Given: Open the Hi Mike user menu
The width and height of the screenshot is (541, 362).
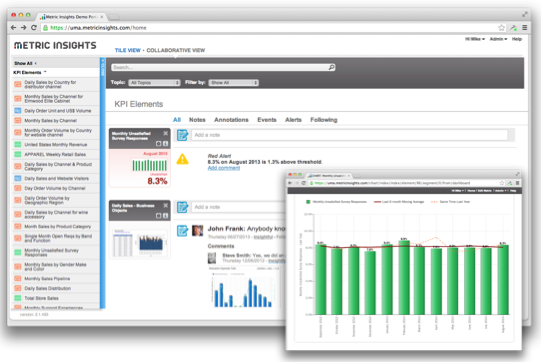Looking at the screenshot, I should point(475,39).
